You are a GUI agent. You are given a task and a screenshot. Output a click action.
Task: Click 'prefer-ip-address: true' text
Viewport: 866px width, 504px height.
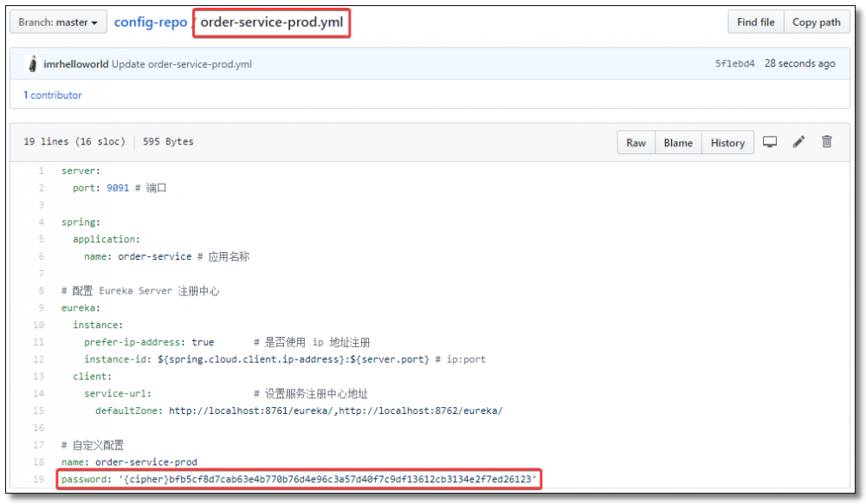coord(149,342)
